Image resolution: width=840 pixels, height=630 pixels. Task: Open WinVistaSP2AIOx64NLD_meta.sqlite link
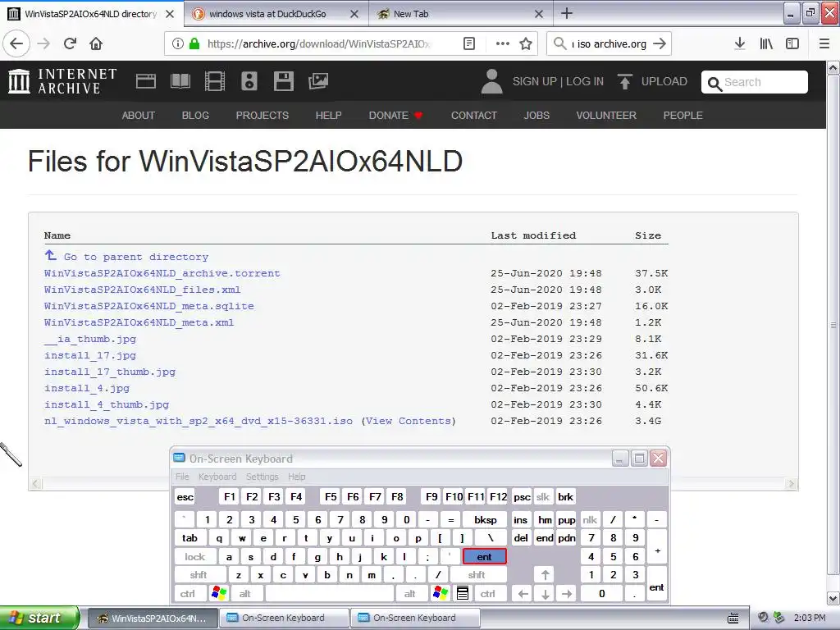pyautogui.click(x=149, y=306)
